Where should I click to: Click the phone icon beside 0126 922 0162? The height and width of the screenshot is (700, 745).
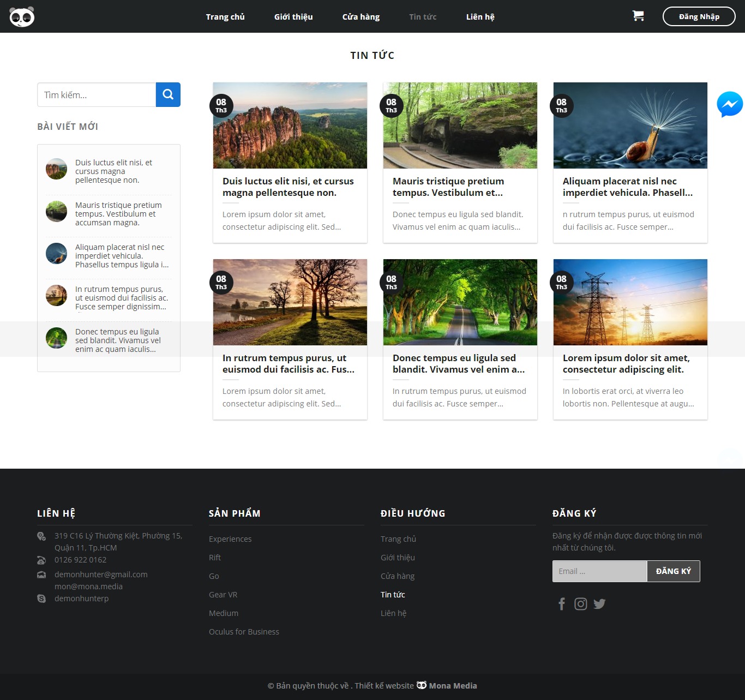pos(41,560)
